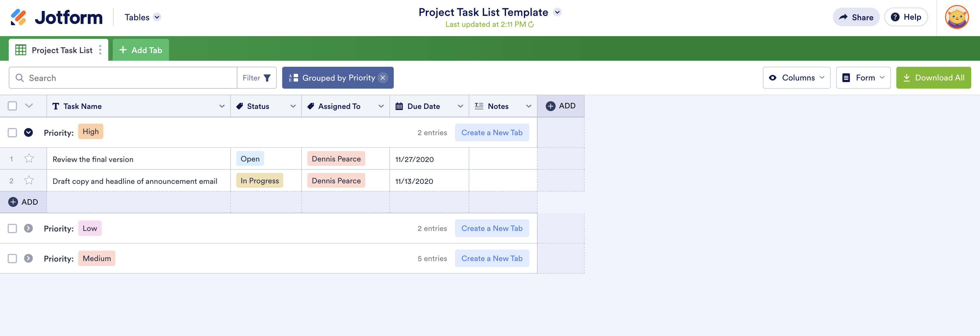Expand the Low priority group
The image size is (980, 336).
(28, 228)
